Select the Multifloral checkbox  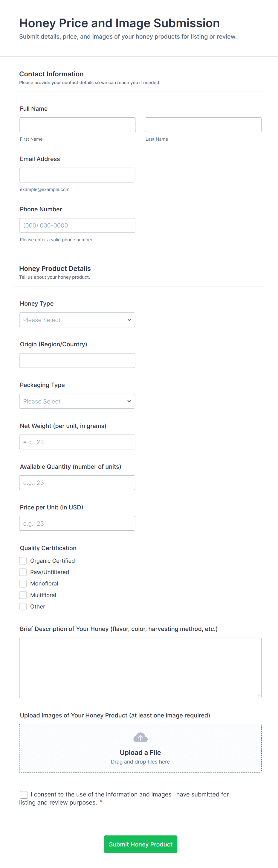(23, 595)
